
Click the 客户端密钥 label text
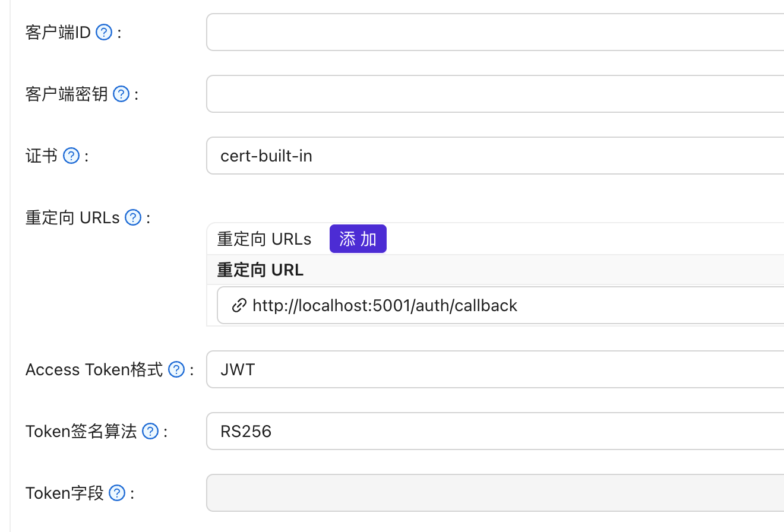pyautogui.click(x=67, y=94)
